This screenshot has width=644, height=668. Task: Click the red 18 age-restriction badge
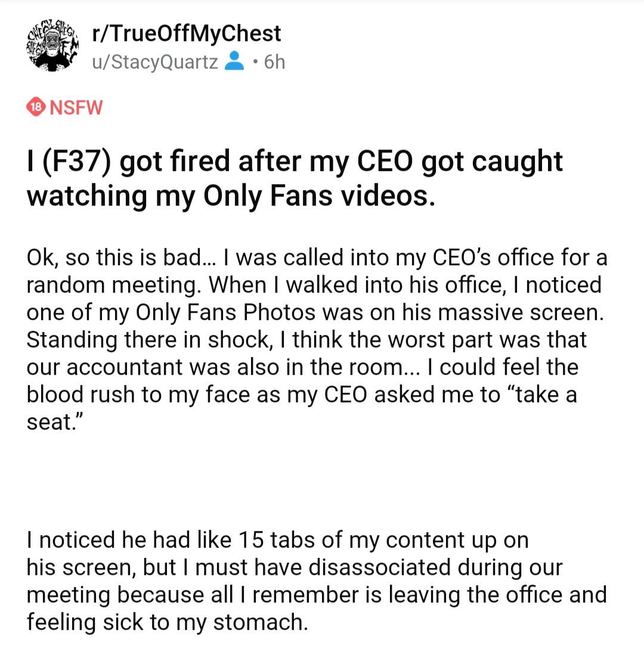pos(36,107)
